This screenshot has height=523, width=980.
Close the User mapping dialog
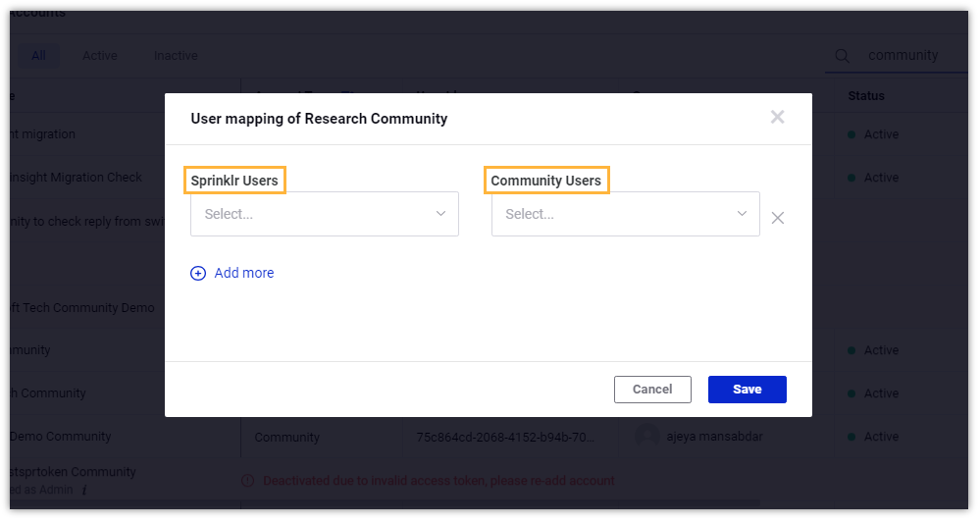point(777,117)
